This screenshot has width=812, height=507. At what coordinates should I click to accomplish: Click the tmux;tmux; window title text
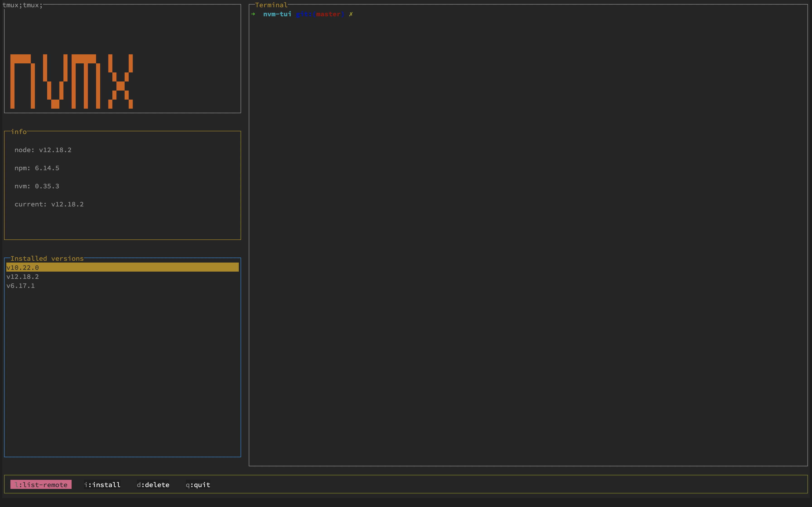coord(22,5)
